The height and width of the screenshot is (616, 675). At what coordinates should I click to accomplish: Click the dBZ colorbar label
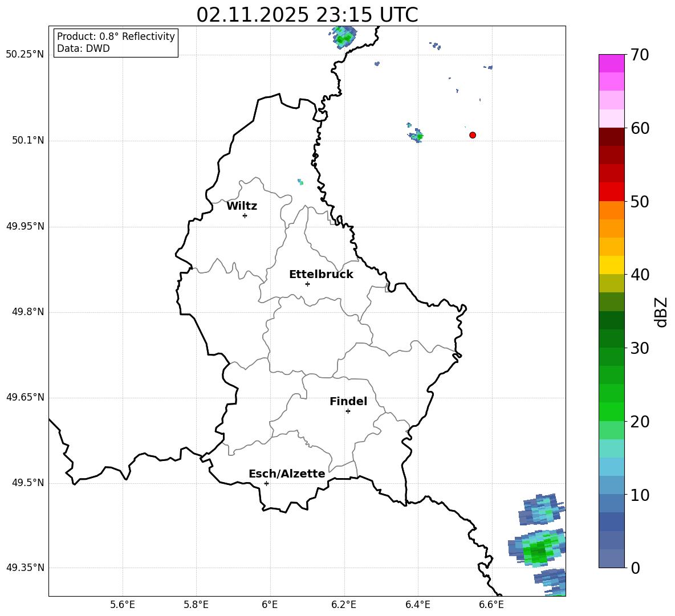click(x=660, y=312)
